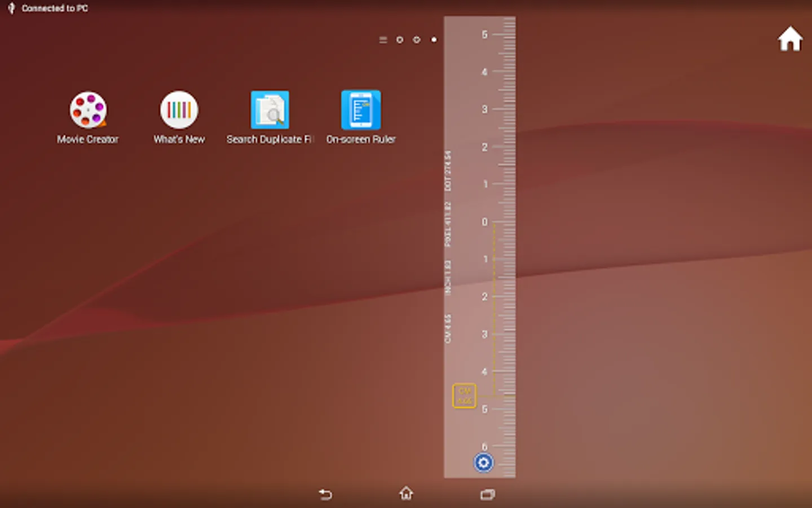
Task: Go to the first home page dot
Action: (399, 40)
